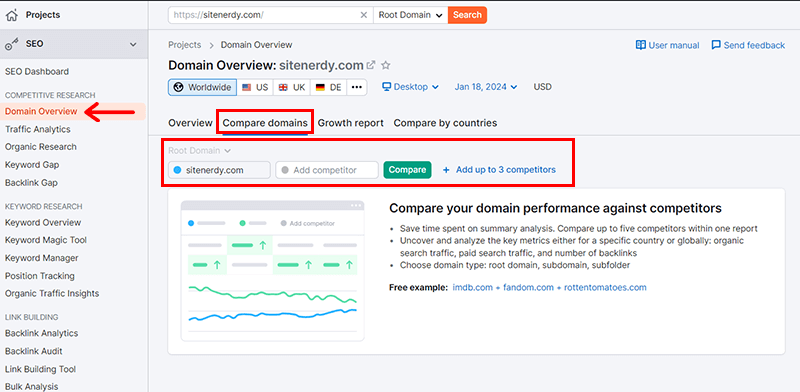800x392 pixels.
Task: Open the rottentomatoes.com free example link
Action: click(605, 287)
